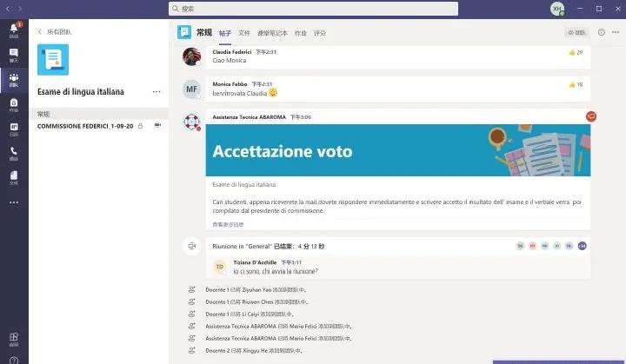Click the MF avatar of Monica Febbo
Image resolution: width=626 pixels, height=364 pixels.
point(191,89)
